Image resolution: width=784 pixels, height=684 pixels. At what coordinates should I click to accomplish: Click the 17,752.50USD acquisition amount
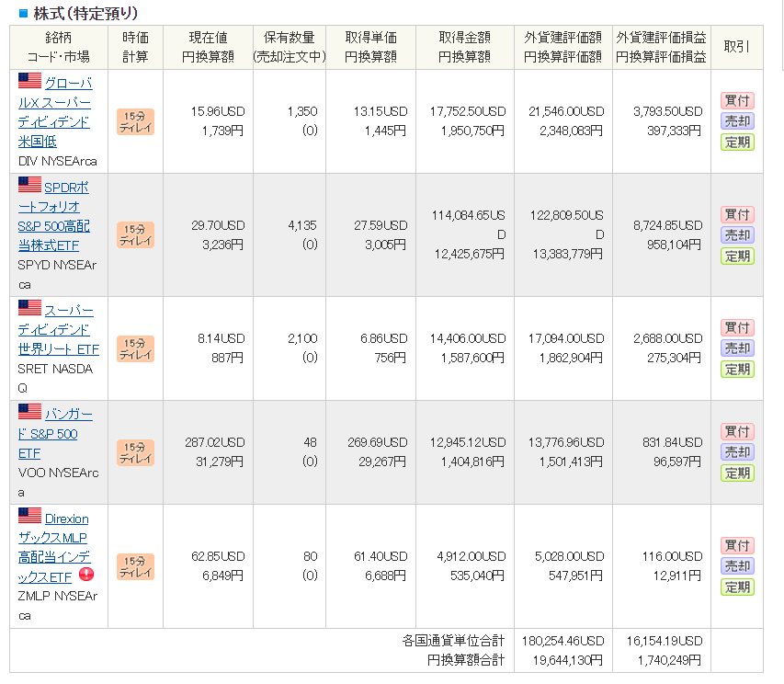[468, 111]
